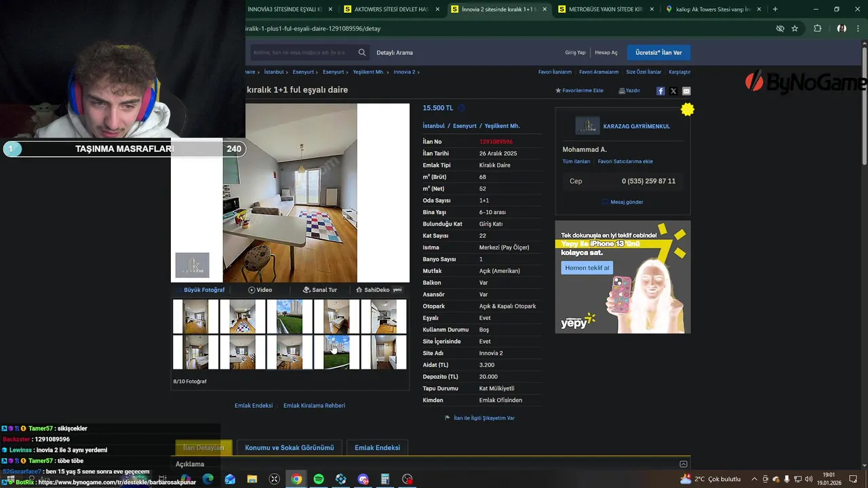The height and width of the screenshot is (488, 868).
Task: Open the Chrome profile avatar
Action: click(x=842, y=28)
